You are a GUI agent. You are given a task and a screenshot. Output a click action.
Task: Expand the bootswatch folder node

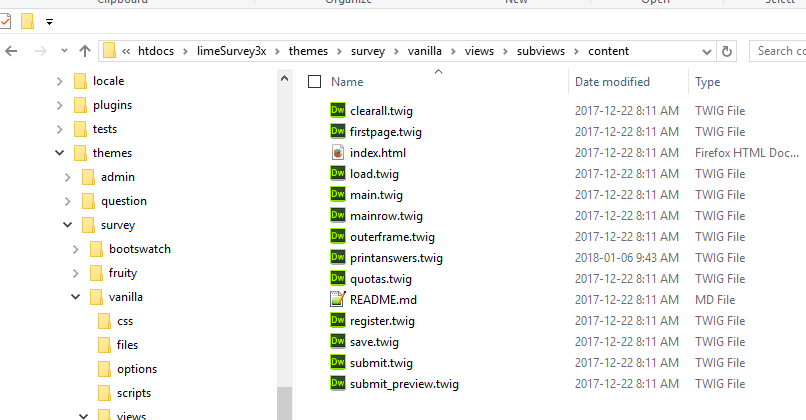pos(76,249)
